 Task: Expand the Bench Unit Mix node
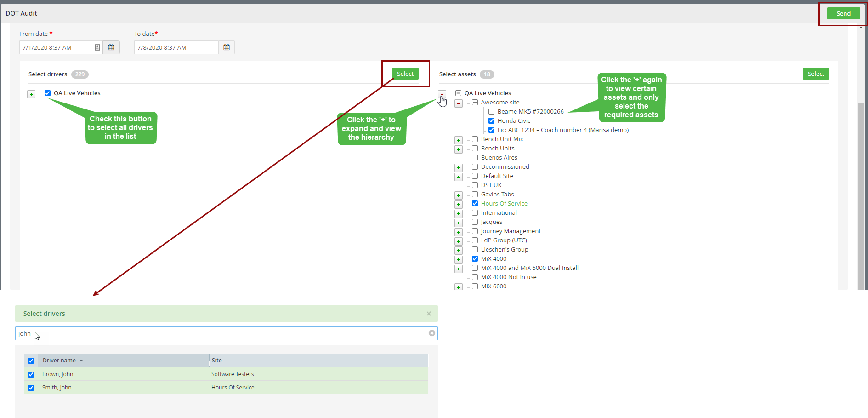coord(459,140)
